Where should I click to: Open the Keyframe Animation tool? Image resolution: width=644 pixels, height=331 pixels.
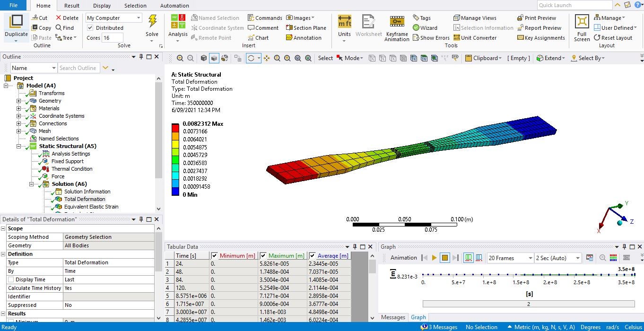tap(396, 22)
